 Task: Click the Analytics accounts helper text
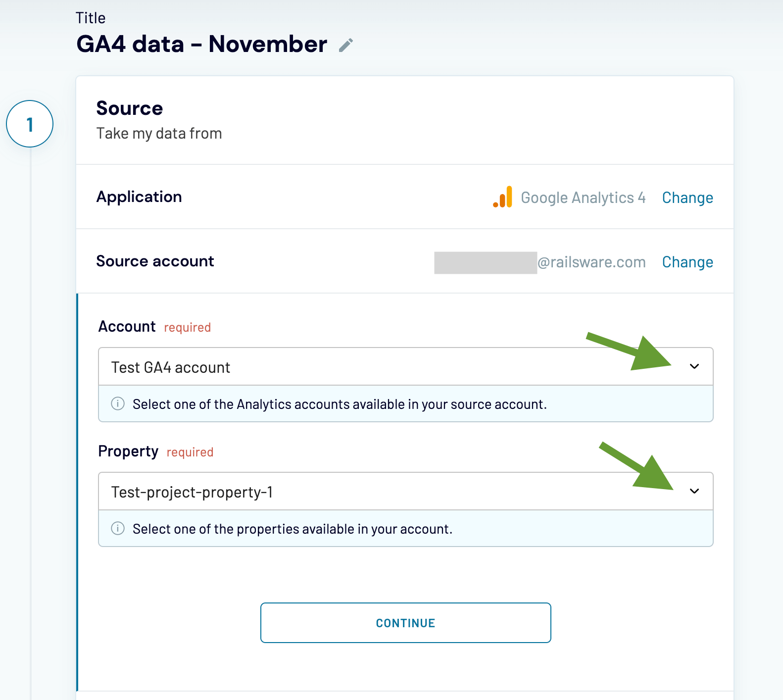(339, 404)
